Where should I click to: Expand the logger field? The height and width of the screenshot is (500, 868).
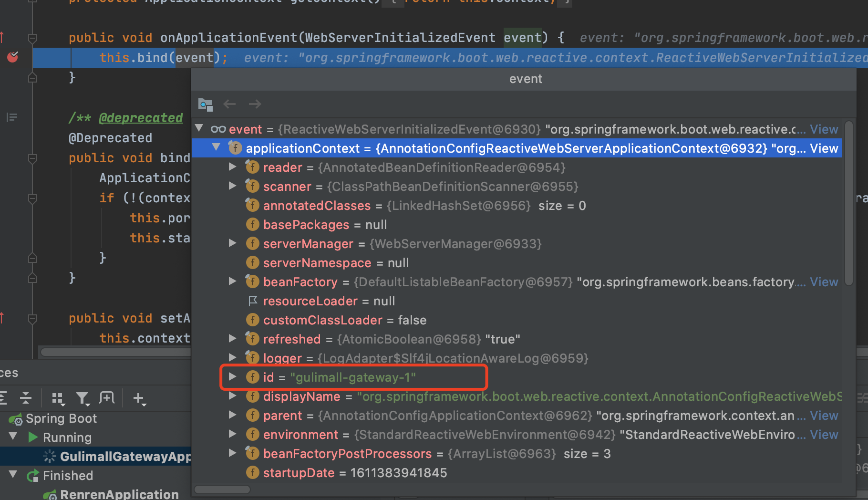click(x=233, y=358)
